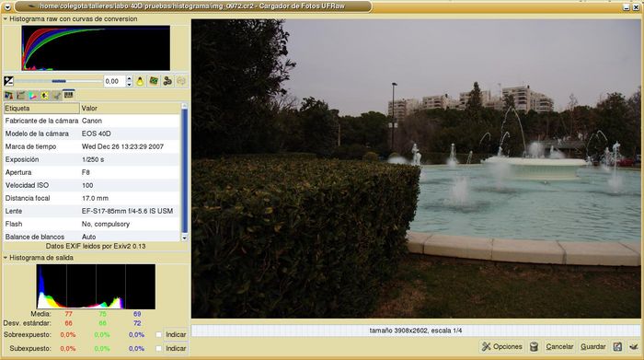Image resolution: width=644 pixels, height=360 pixels.
Task: Click the Opciones button
Action: [x=502, y=347]
